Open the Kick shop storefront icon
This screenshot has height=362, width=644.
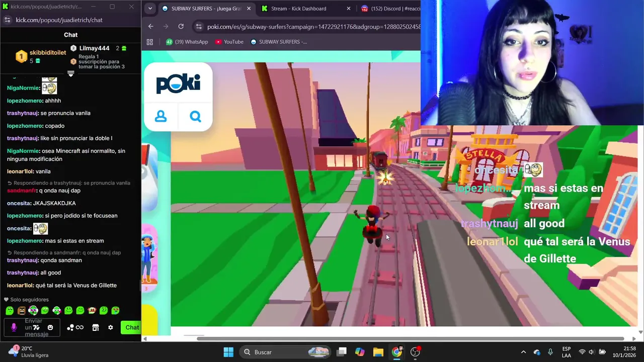coord(96,327)
